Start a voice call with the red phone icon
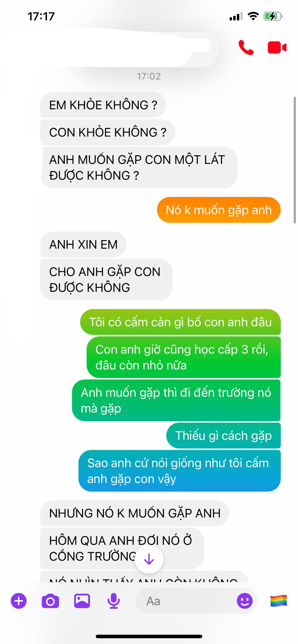Screen dimensions: 298x644 [x=246, y=48]
